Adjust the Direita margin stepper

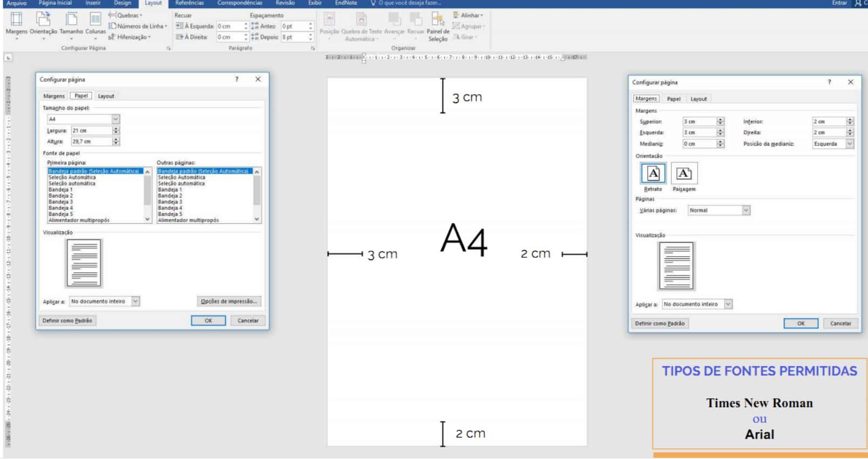pos(850,133)
